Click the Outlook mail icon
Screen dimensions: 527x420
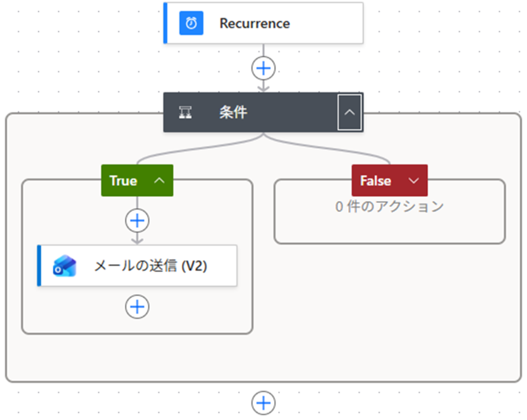coord(64,266)
